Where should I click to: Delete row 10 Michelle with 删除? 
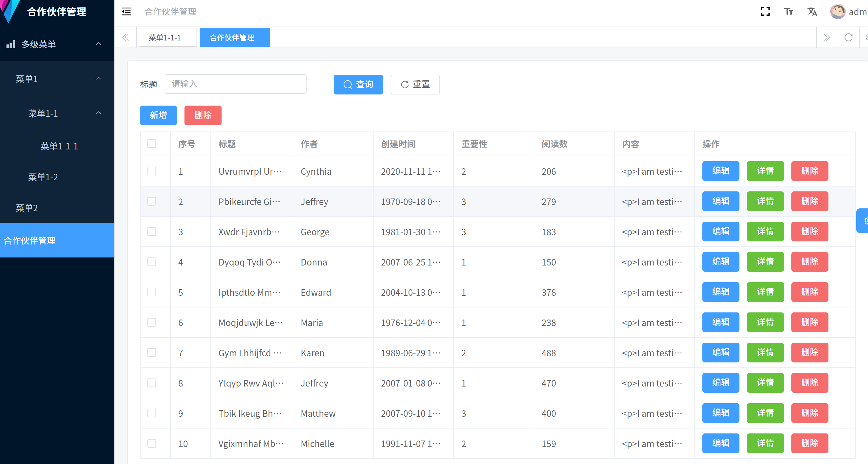(810, 443)
